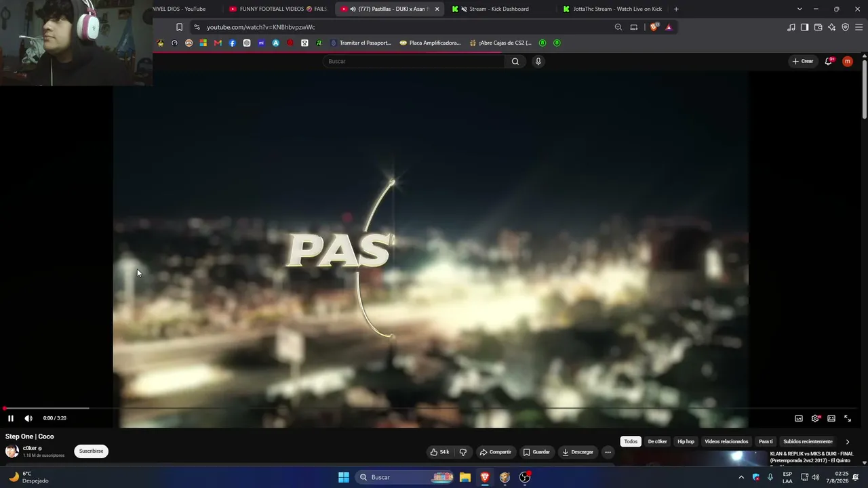Launch Leo AI sparkle icon
The width and height of the screenshot is (868, 488).
point(831,27)
